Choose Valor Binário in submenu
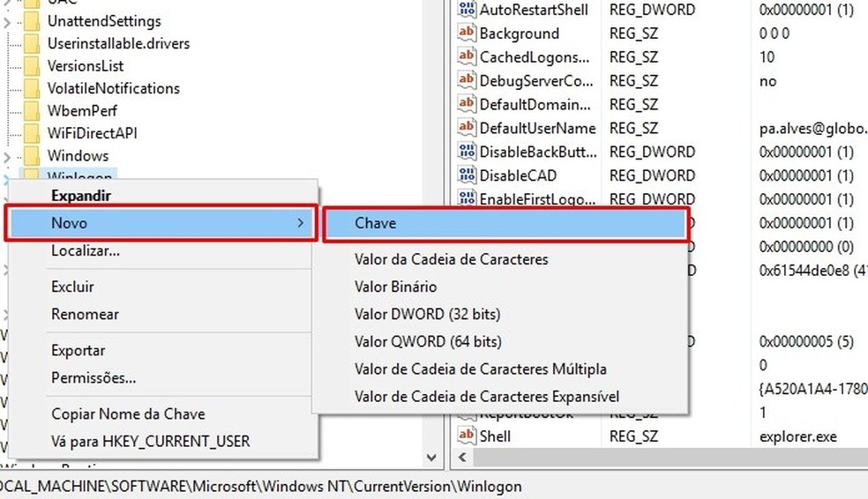Screen dimensions: 868x499 [395, 287]
